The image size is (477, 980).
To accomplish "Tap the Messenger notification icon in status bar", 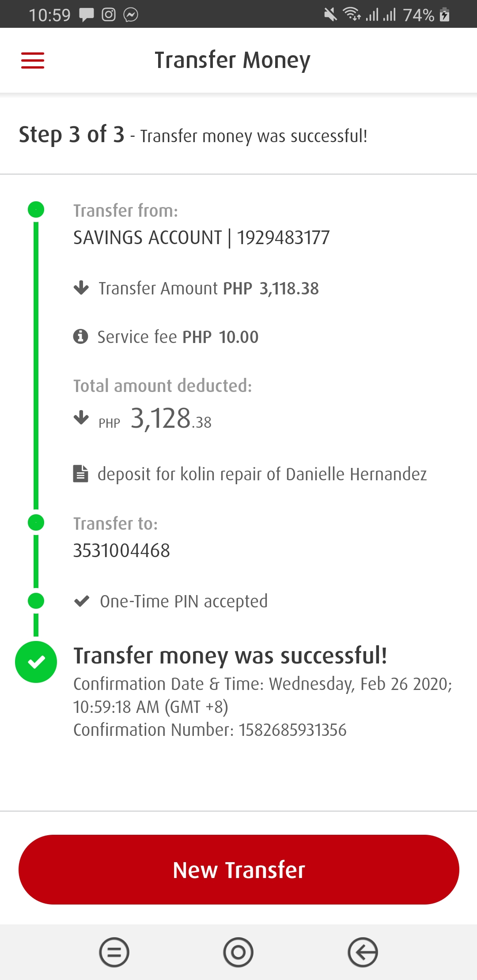I will (x=131, y=15).
